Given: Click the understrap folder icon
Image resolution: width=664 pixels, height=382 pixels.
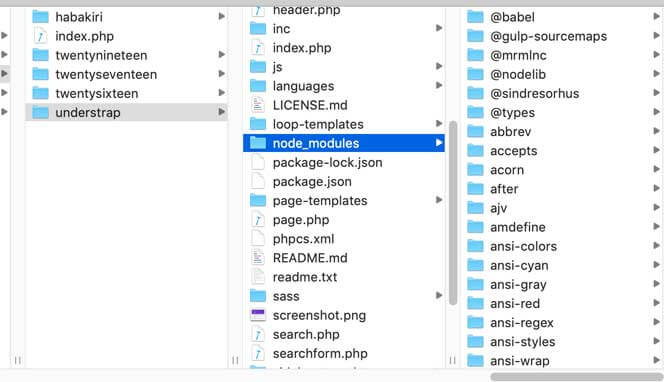Looking at the screenshot, I should click(x=41, y=113).
